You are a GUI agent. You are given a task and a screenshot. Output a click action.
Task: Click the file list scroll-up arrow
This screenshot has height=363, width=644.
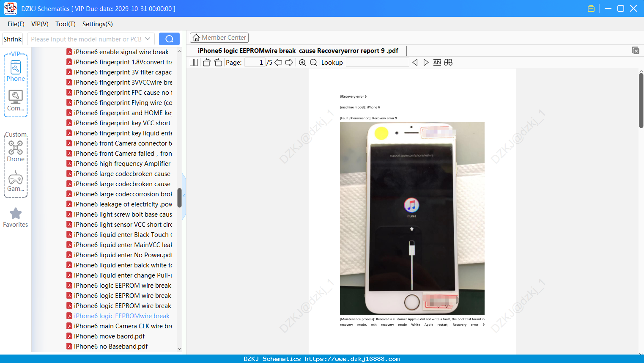click(x=179, y=51)
